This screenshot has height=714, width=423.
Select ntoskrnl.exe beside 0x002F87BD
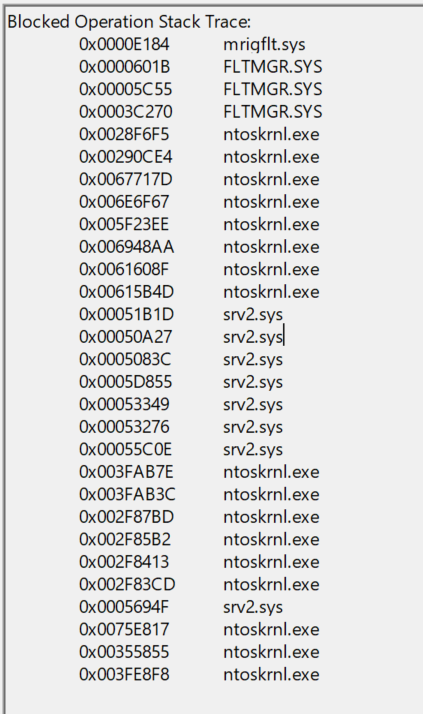point(271,517)
